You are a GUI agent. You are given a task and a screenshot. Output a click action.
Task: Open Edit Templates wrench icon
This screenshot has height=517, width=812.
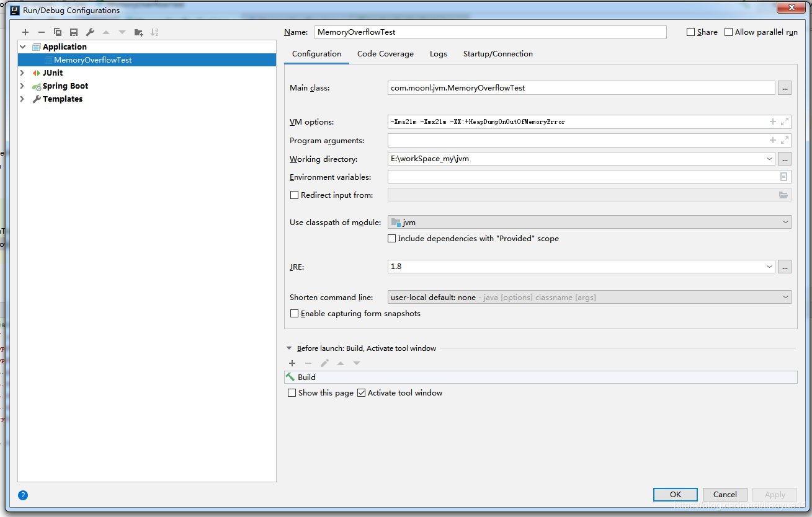tap(90, 32)
